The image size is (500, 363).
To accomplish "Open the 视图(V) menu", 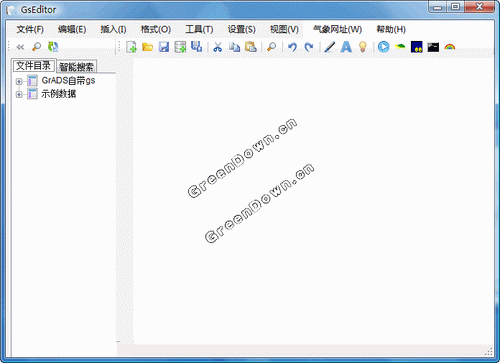I will pos(284,30).
